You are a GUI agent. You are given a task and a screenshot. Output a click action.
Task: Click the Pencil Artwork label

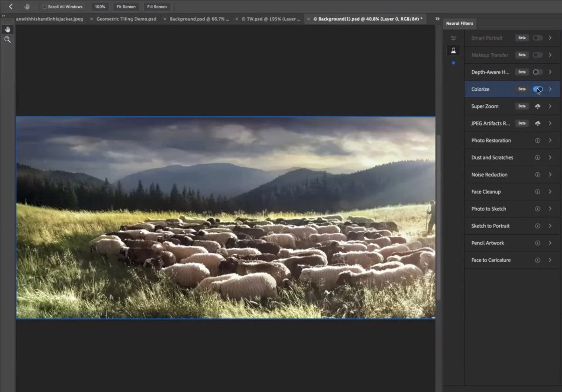coord(488,243)
